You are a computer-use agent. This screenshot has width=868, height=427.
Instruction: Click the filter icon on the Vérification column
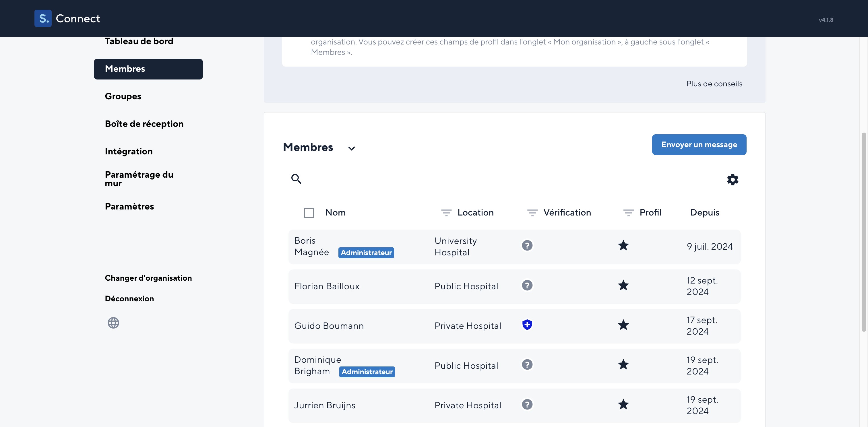(x=532, y=212)
